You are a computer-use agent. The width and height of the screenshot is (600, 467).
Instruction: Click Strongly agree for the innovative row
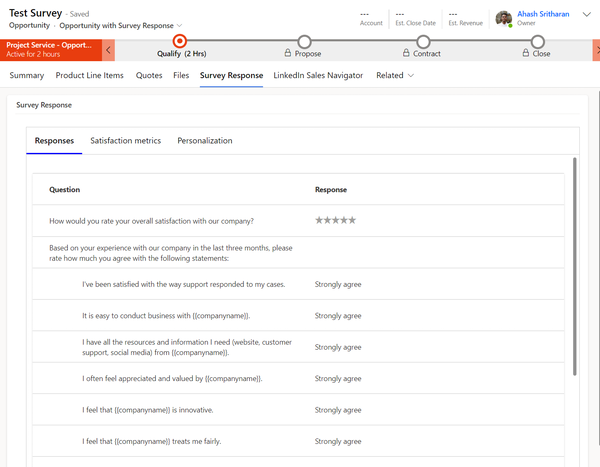coord(338,410)
